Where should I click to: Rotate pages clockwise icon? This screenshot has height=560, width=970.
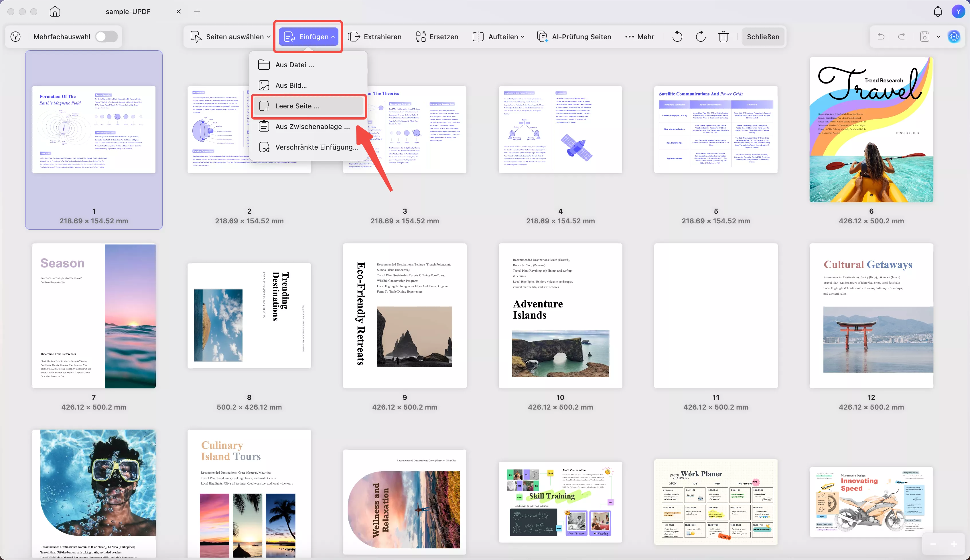(701, 37)
